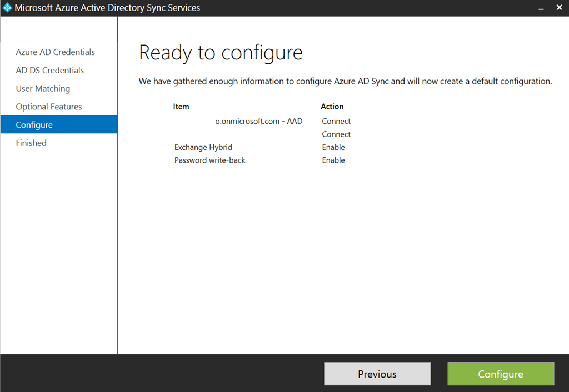Select the highlighted Configure step in sidebar
The height and width of the screenshot is (392, 569).
coord(34,125)
